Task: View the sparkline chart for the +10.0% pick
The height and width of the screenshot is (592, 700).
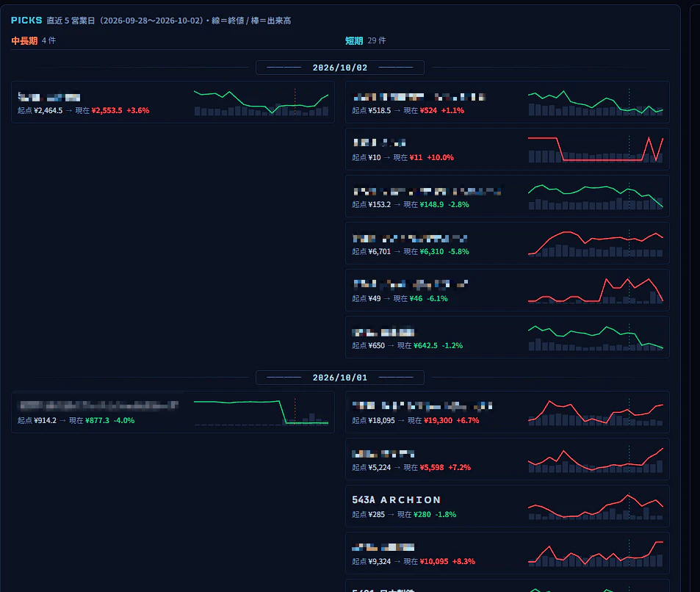Action: pos(596,149)
